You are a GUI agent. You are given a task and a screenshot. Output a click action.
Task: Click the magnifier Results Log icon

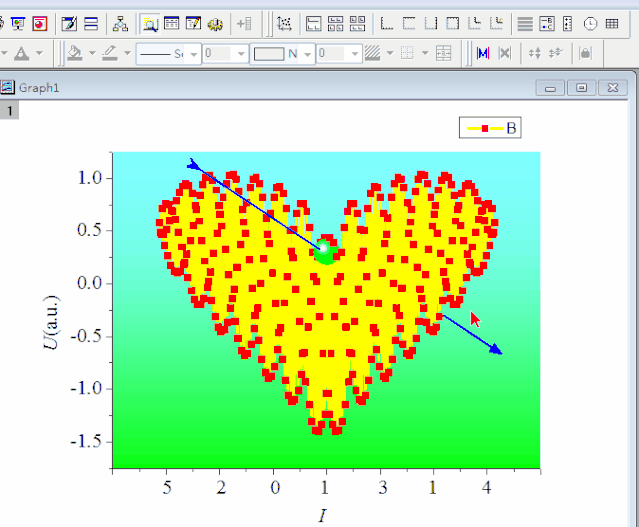point(149,23)
